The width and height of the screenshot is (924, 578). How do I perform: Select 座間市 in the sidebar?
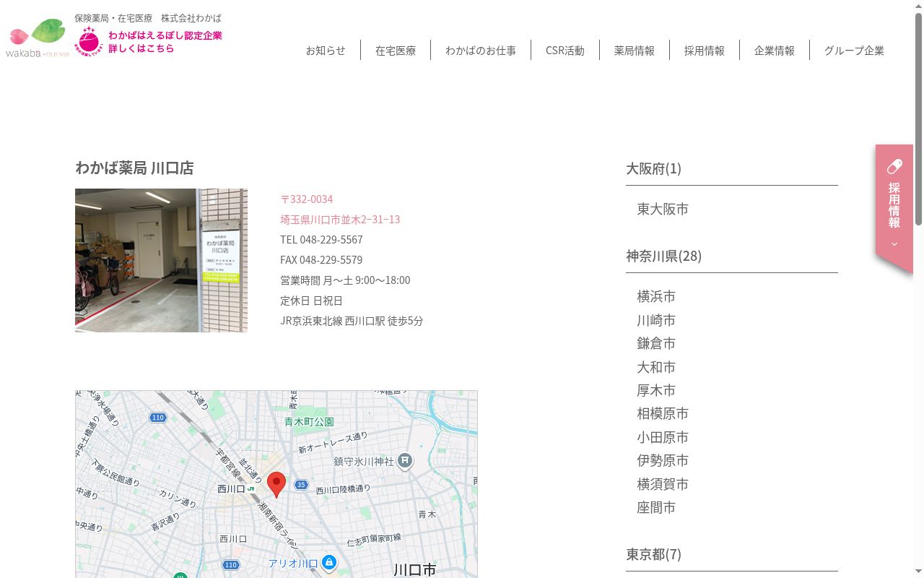coord(656,507)
